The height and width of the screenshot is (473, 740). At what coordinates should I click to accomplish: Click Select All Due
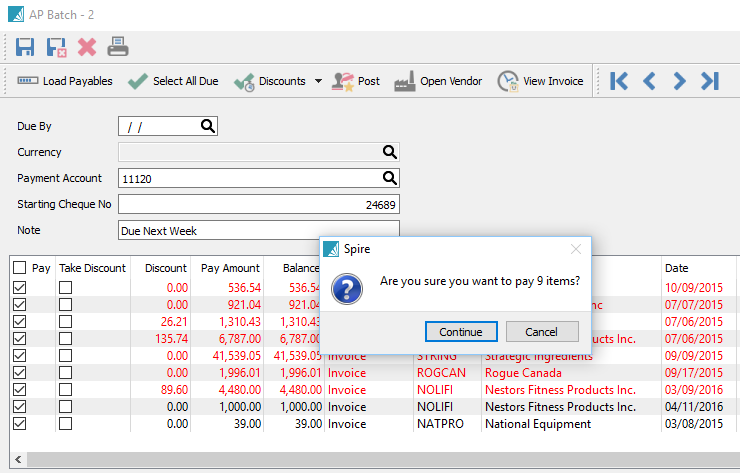click(x=173, y=81)
